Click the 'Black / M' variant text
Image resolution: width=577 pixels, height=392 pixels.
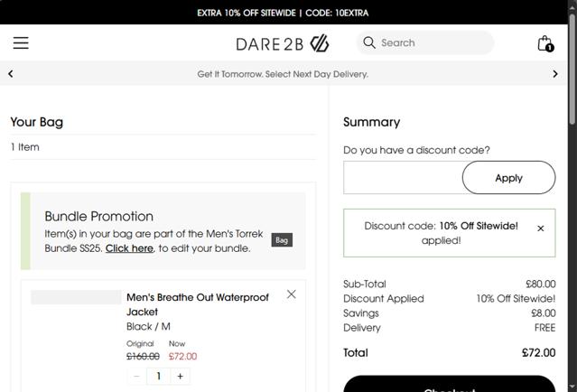pos(148,326)
